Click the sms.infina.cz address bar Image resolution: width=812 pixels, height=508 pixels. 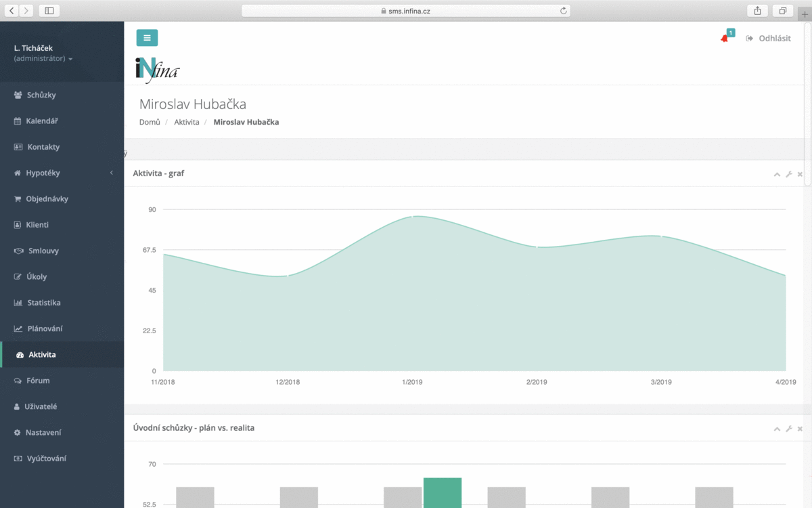tap(405, 11)
